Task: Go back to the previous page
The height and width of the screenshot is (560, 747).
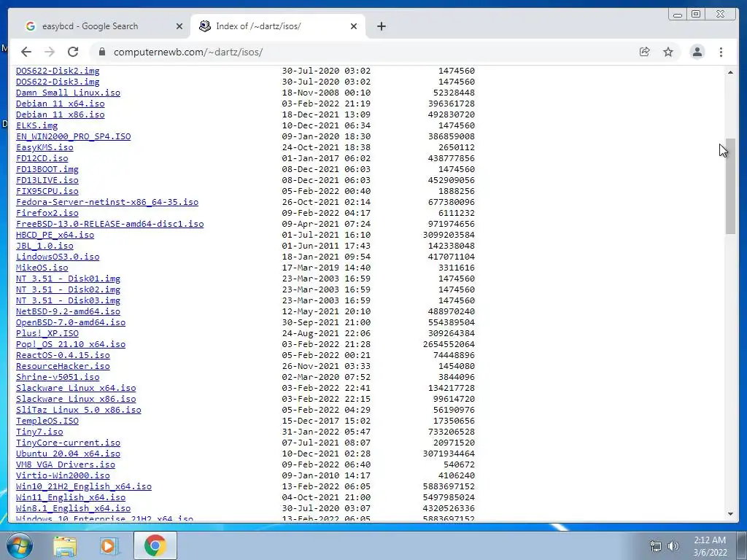Action: click(x=26, y=52)
